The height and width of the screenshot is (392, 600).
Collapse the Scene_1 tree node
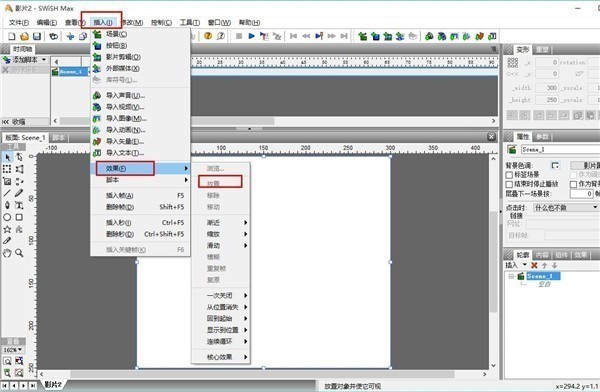511,276
